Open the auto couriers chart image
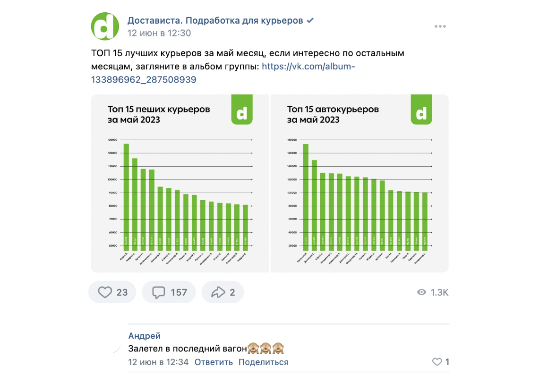The image size is (548, 392). coord(360,183)
